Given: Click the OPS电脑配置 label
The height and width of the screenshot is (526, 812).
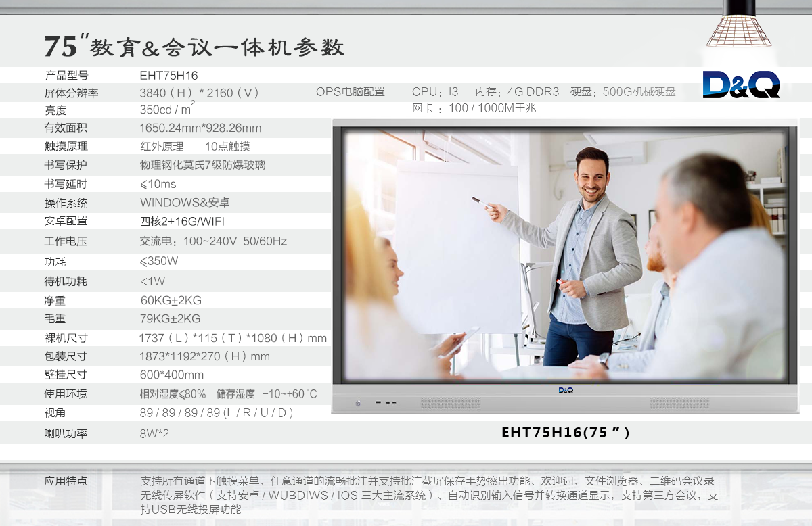Looking at the screenshot, I should pos(350,92).
